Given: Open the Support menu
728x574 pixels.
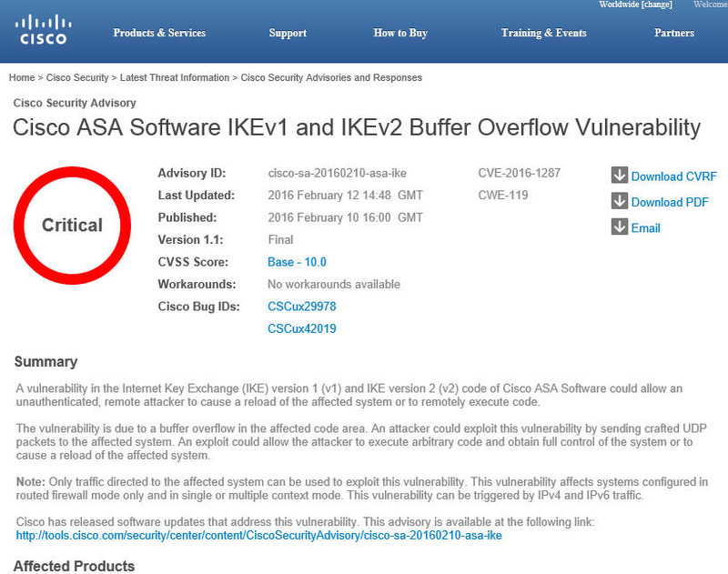Looking at the screenshot, I should [288, 34].
